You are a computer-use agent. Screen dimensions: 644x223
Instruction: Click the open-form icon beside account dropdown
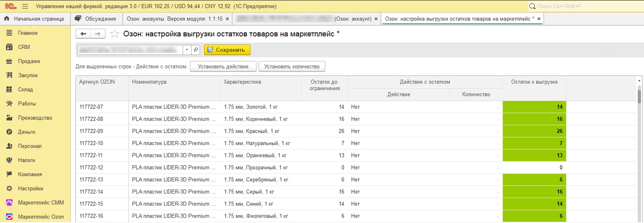tap(196, 50)
